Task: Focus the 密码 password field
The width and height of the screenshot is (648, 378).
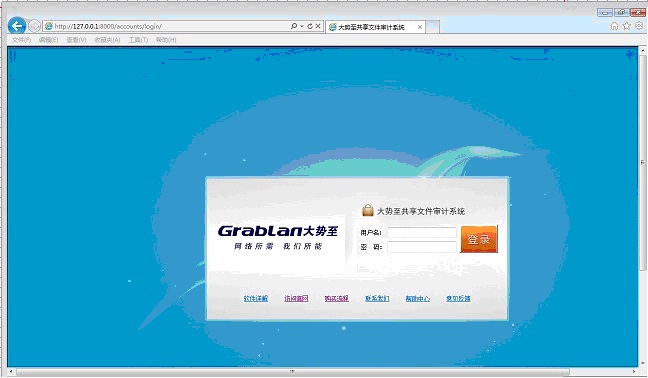Action: coord(422,247)
